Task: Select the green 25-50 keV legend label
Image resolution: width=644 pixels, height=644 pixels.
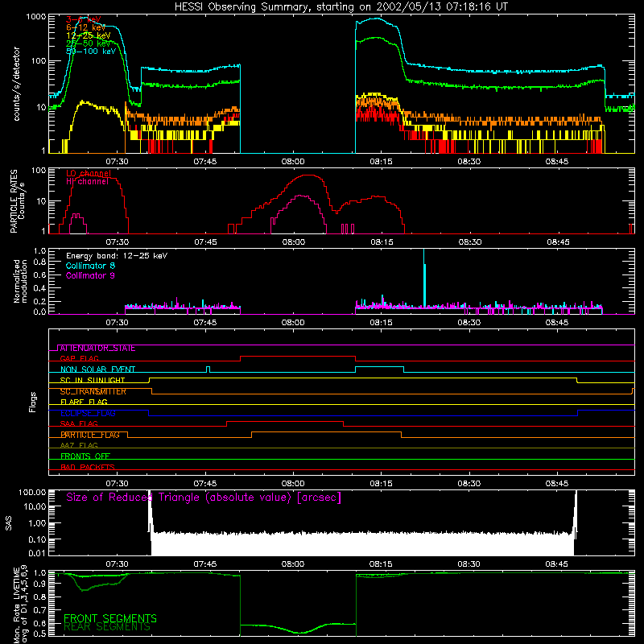Action: (89, 43)
